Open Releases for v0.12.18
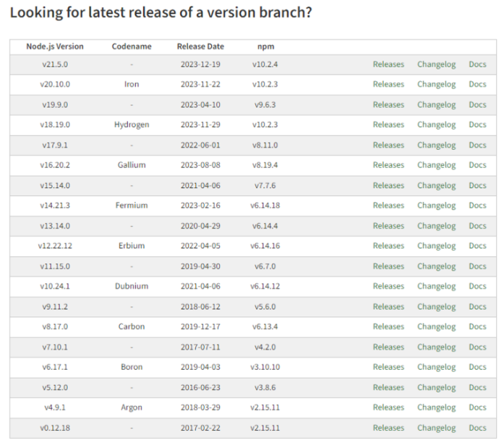The width and height of the screenshot is (504, 443). coord(388,429)
